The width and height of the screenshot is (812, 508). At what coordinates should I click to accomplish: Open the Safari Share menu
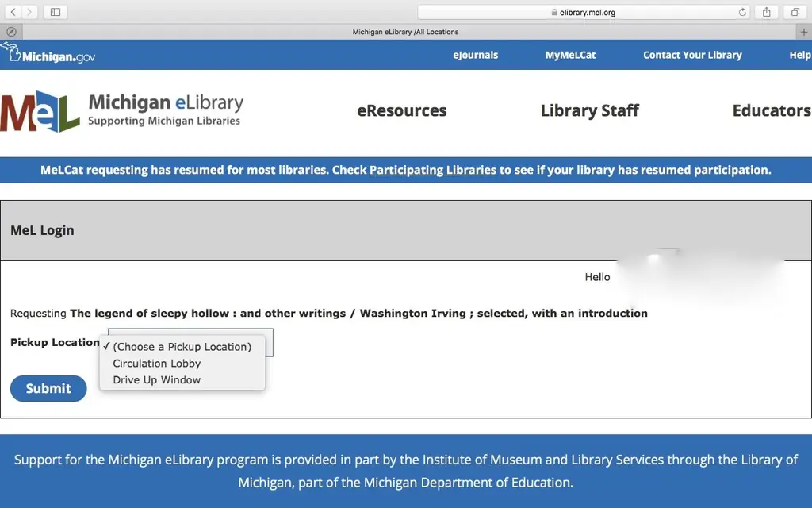point(767,12)
